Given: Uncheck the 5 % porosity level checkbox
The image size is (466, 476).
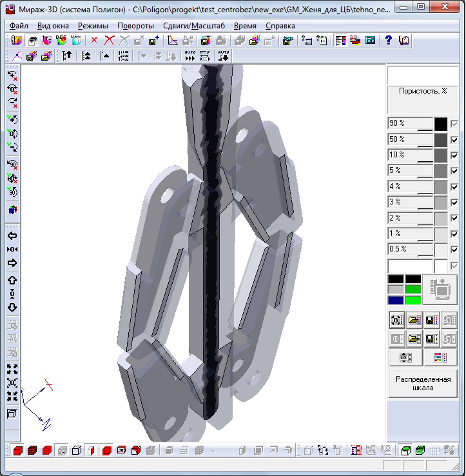Looking at the screenshot, I should (454, 171).
